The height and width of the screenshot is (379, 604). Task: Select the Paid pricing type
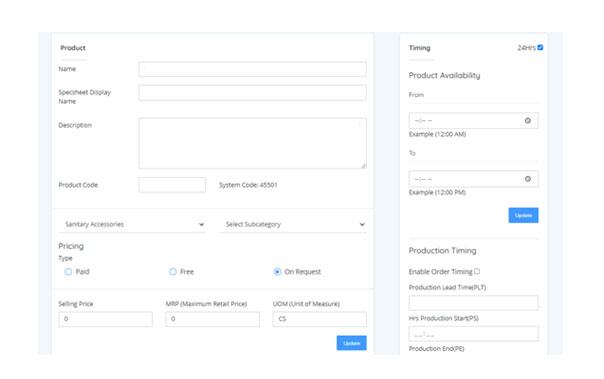coord(68,272)
